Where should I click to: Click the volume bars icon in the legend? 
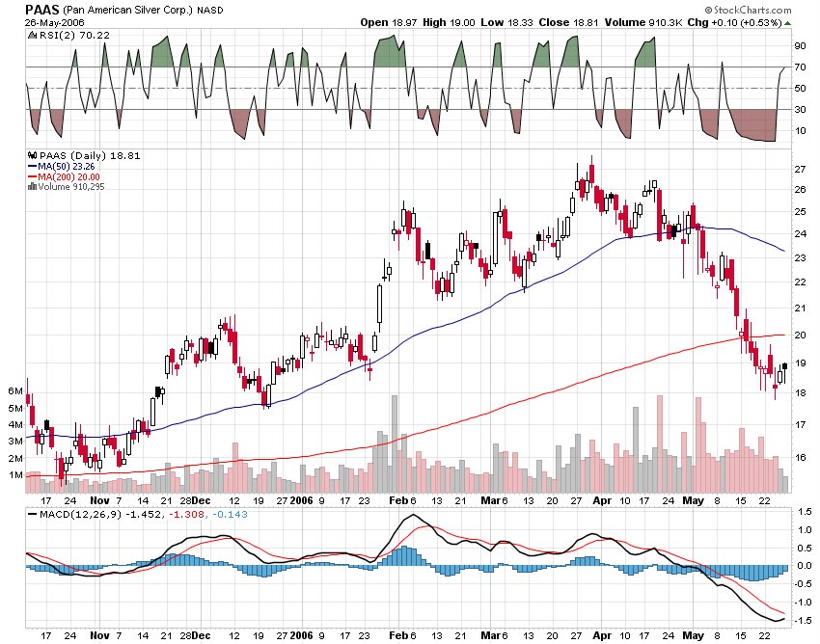(32, 187)
